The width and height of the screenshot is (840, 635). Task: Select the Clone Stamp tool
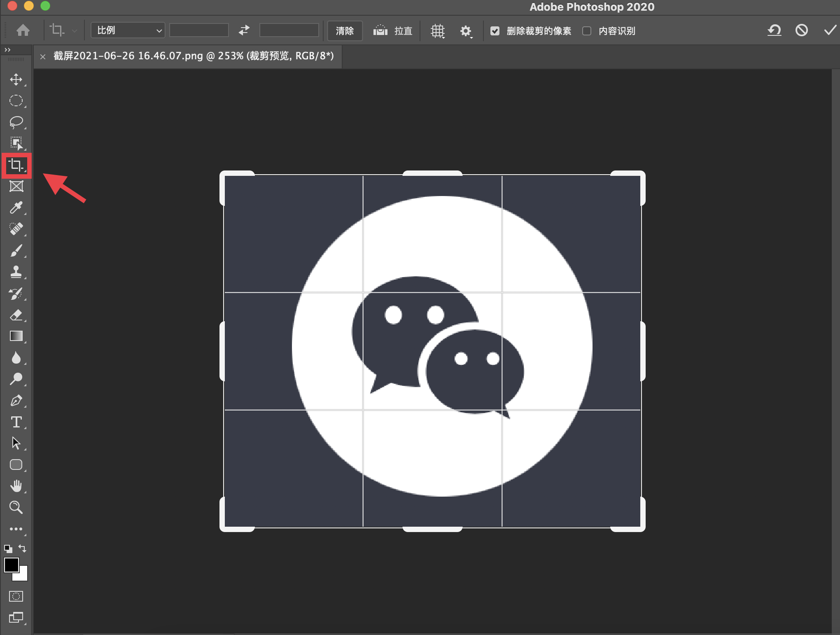(16, 272)
